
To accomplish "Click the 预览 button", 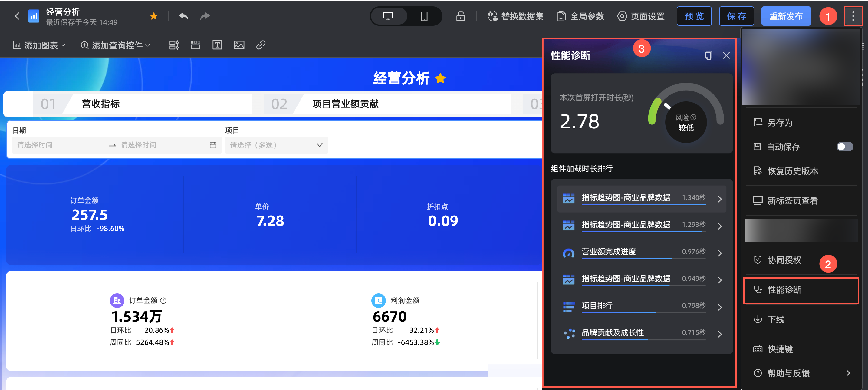I will [x=694, y=16].
